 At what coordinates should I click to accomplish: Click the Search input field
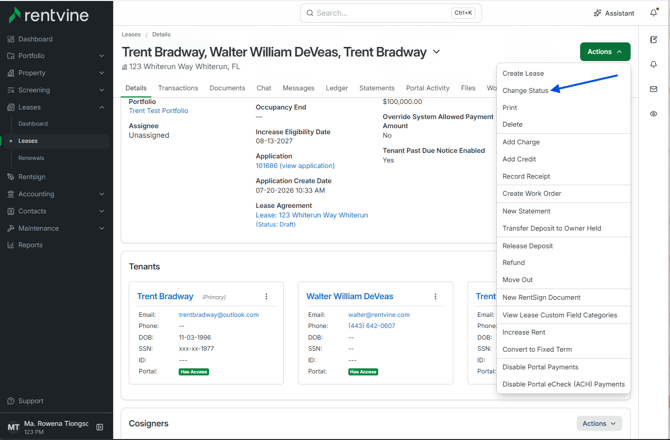[391, 13]
